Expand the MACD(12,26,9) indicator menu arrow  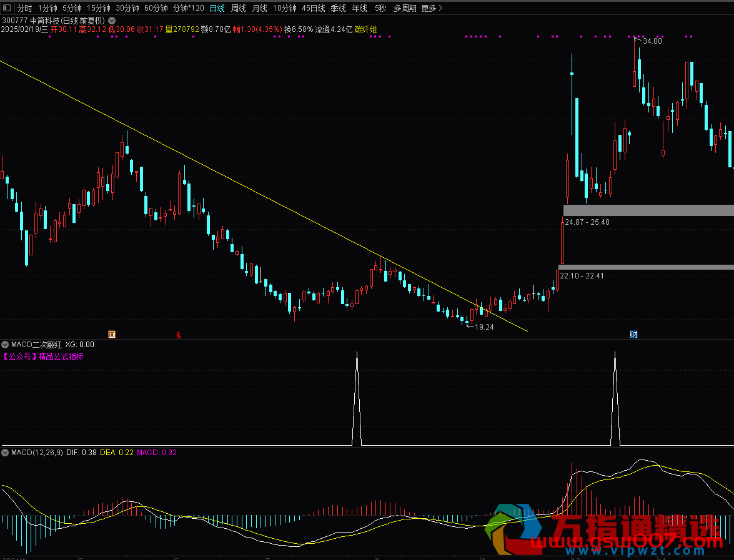pos(5,453)
